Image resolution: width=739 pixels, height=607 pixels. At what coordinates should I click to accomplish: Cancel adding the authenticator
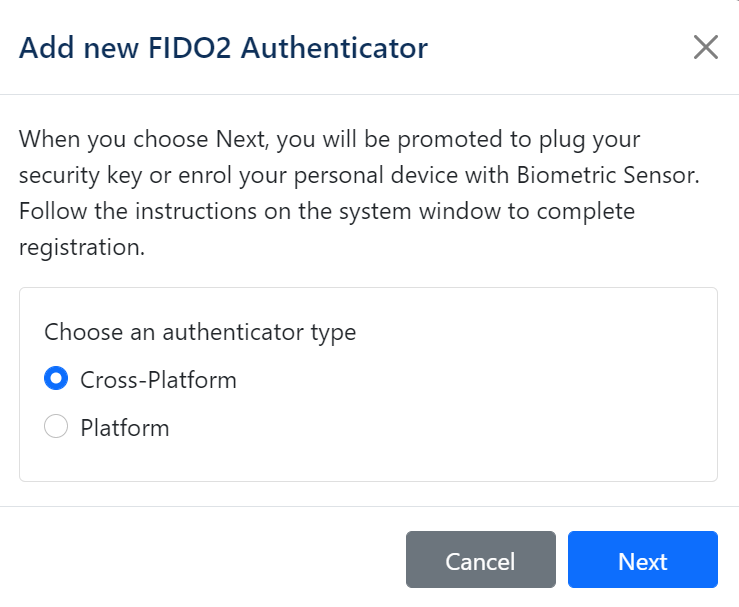pos(480,560)
